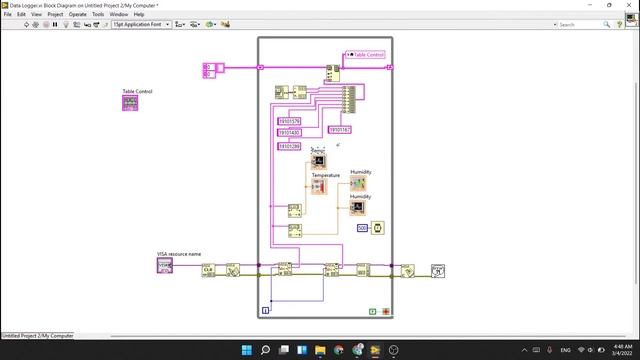Select the Table Control local variable
640x360 pixels.
click(x=365, y=54)
